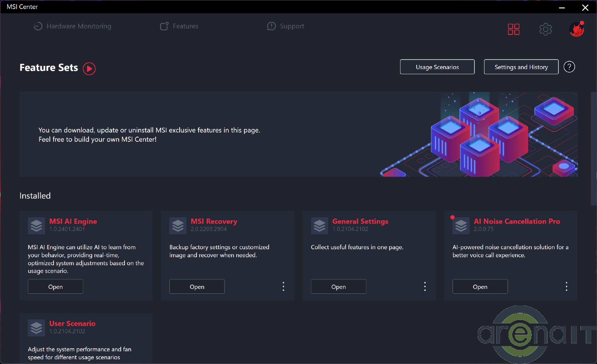This screenshot has width=597, height=364.
Task: Expand MSI Recovery three-dot options menu
Action: [x=283, y=286]
